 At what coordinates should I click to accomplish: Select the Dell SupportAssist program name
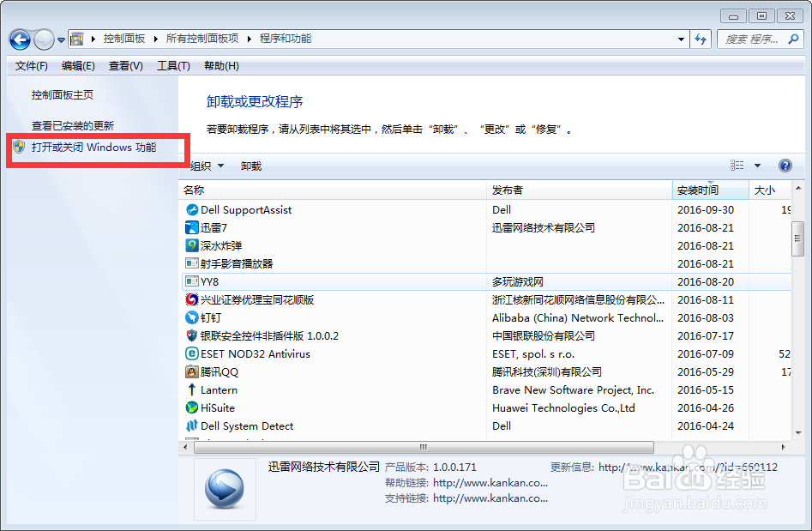(246, 210)
